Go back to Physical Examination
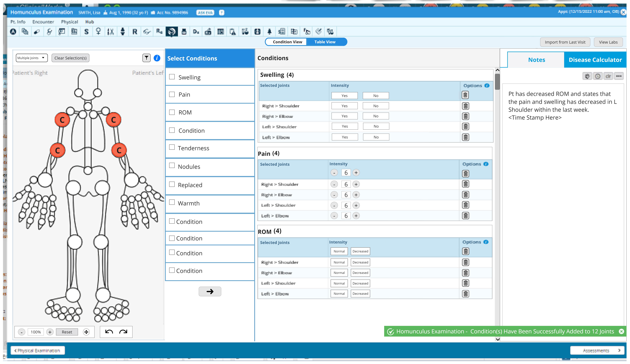The width and height of the screenshot is (630, 364). tap(38, 351)
